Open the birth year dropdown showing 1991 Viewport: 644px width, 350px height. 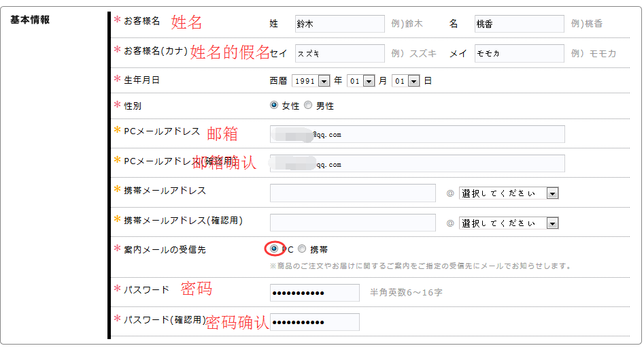[x=311, y=81]
